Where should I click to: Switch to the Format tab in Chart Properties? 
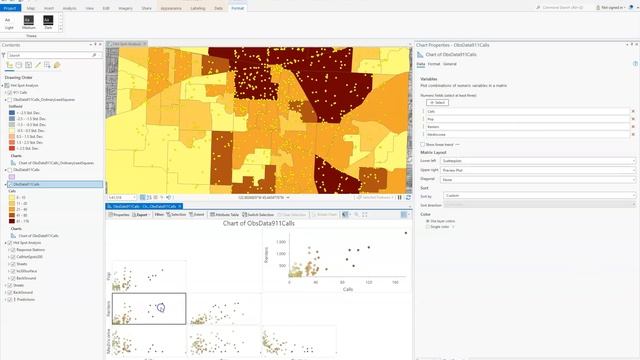coord(434,64)
